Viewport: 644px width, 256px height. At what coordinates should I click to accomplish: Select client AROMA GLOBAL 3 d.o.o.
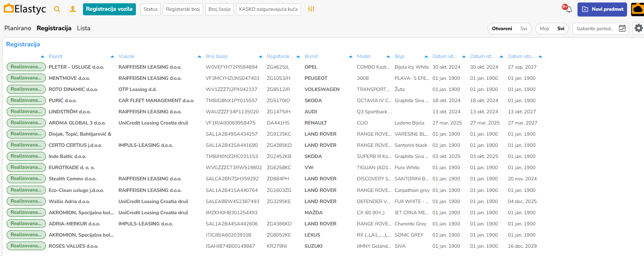77,123
